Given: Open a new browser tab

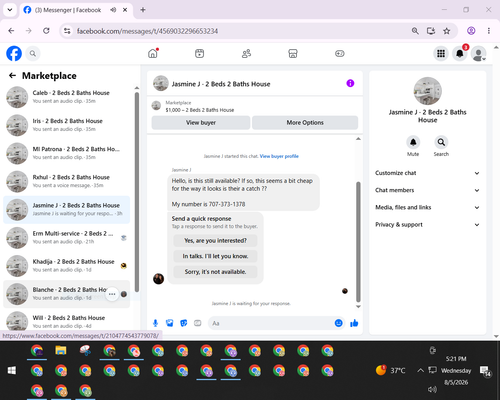Looking at the screenshot, I should pos(143,10).
